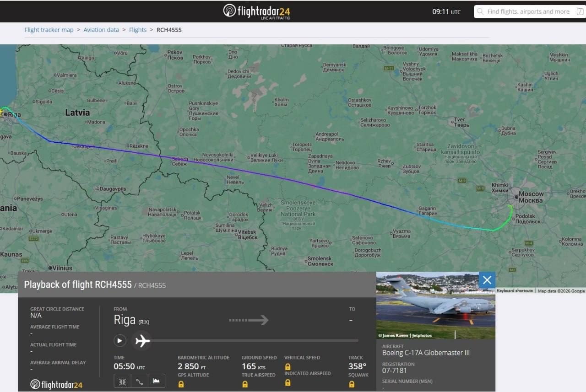Click the 05:50 UTC playback time value
The height and width of the screenshot is (392, 586).
[x=130, y=366]
